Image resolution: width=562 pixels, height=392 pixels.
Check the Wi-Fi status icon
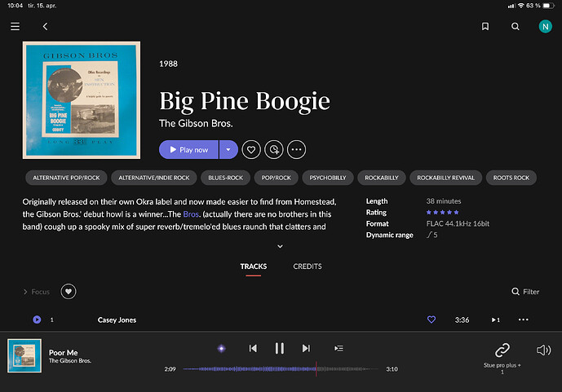point(520,6)
